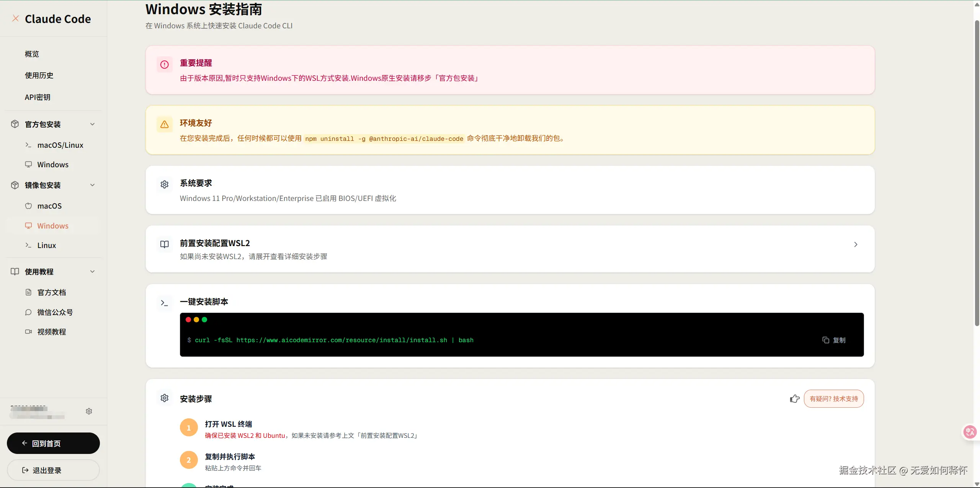Collapse the 使用教程 section chevron
Image resolution: width=980 pixels, height=488 pixels.
pos(92,271)
